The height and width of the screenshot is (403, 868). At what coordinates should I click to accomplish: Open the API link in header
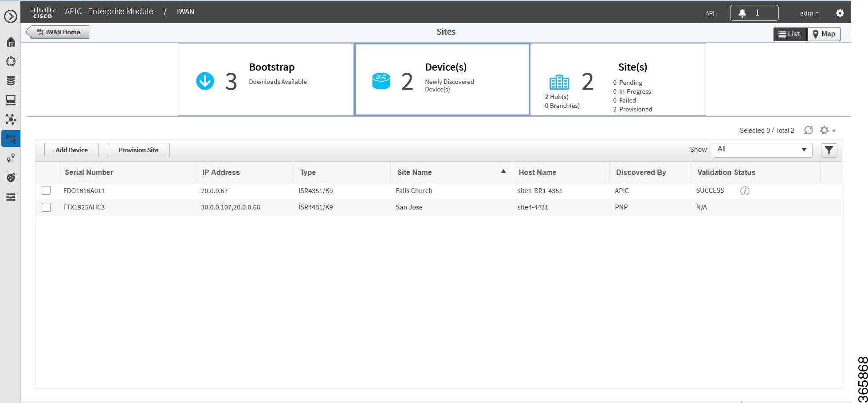coord(710,13)
